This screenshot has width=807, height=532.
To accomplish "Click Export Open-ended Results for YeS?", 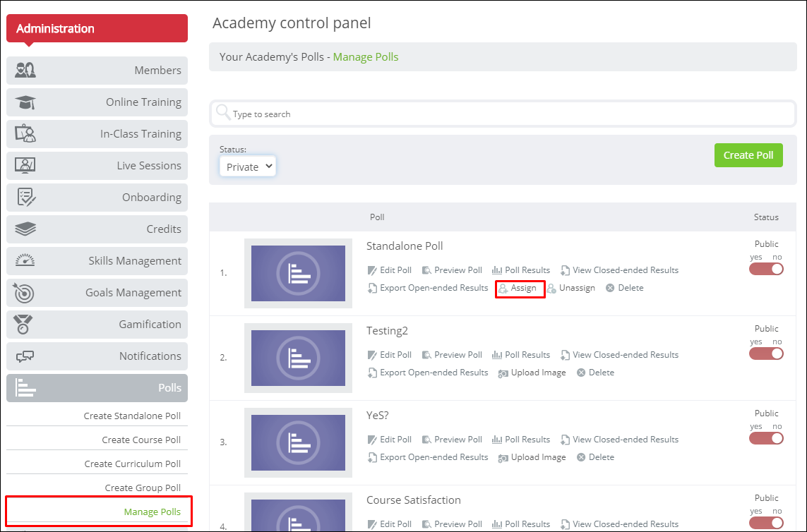I will (x=428, y=457).
